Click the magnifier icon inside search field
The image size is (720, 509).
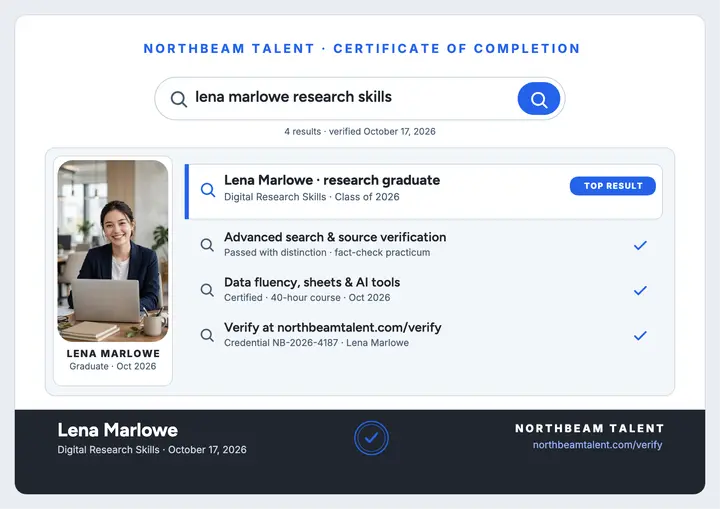[179, 99]
